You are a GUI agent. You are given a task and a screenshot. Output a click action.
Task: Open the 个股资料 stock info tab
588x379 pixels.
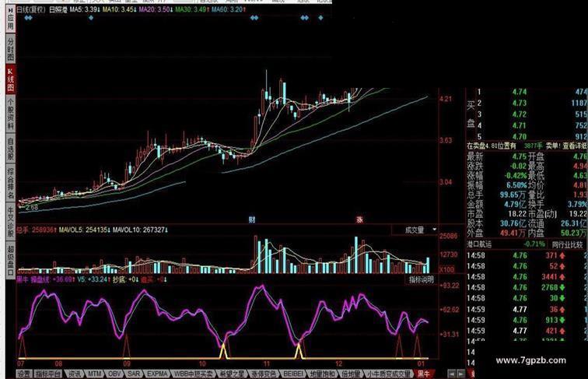(11, 114)
